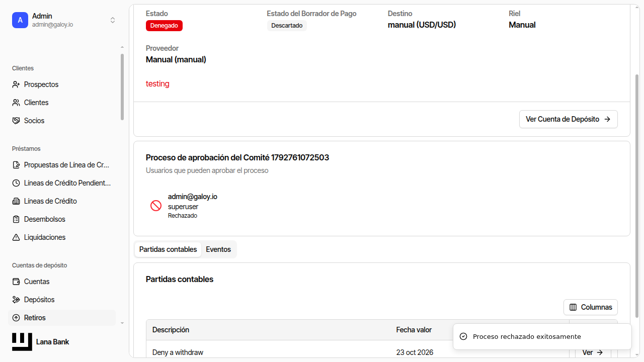This screenshot has height=362, width=644.
Task: Click the Clientes people icon in sidebar
Action: [16, 103]
